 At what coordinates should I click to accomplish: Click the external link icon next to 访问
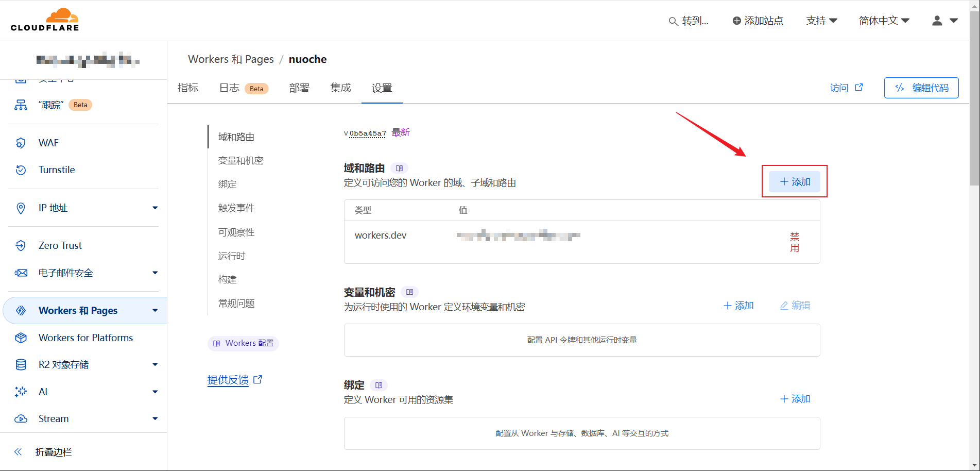tap(859, 87)
